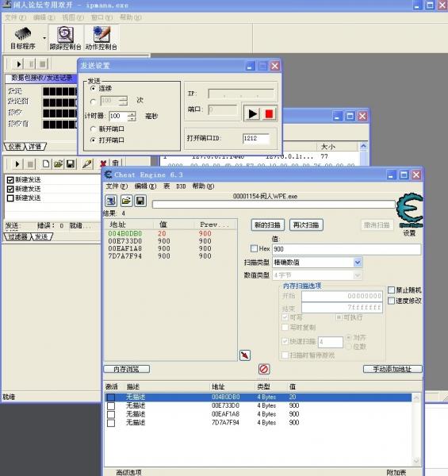The image size is (448, 476).
Task: Click Cheat Engine open process icon
Action: click(x=111, y=201)
